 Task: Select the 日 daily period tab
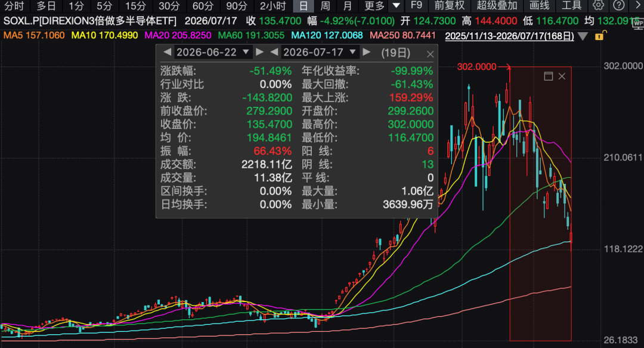pyautogui.click(x=304, y=5)
